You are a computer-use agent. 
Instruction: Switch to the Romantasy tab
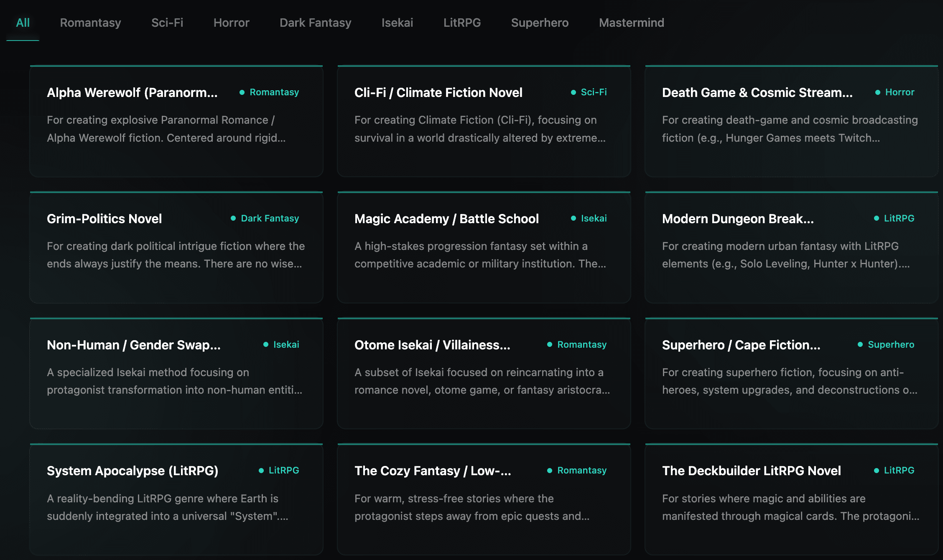click(90, 23)
